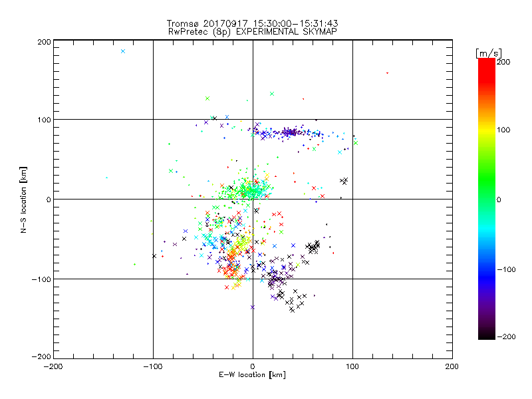Click y-axis tick label '100'
The height and width of the screenshot is (399, 532).
coord(44,120)
